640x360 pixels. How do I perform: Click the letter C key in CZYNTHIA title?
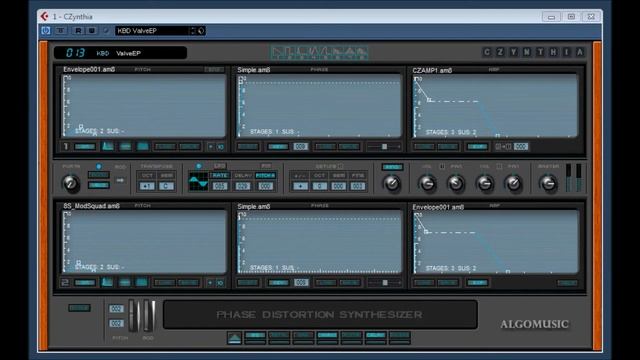487,52
